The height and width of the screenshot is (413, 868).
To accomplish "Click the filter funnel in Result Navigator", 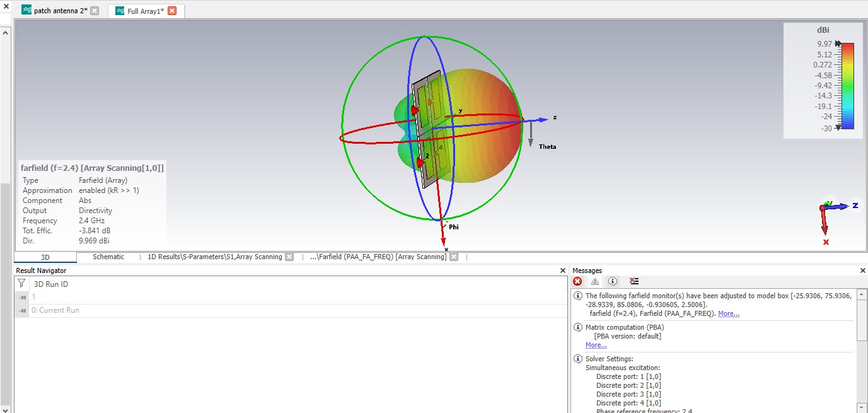I will tap(21, 284).
